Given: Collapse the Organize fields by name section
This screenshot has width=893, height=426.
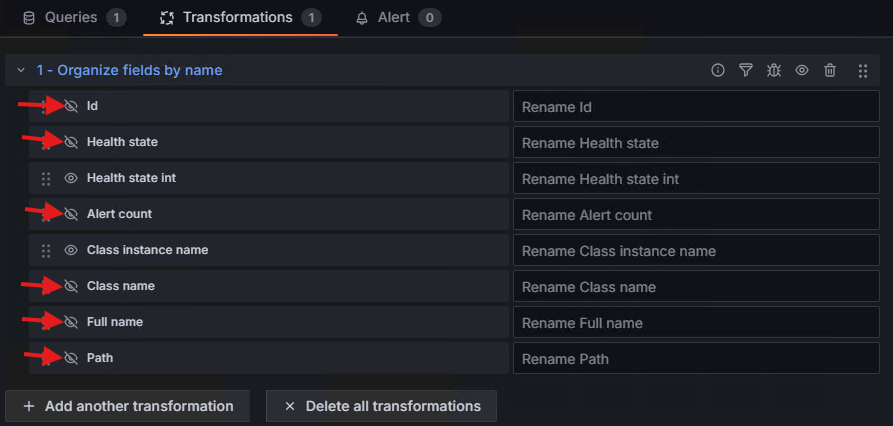Looking at the screenshot, I should pyautogui.click(x=21, y=70).
